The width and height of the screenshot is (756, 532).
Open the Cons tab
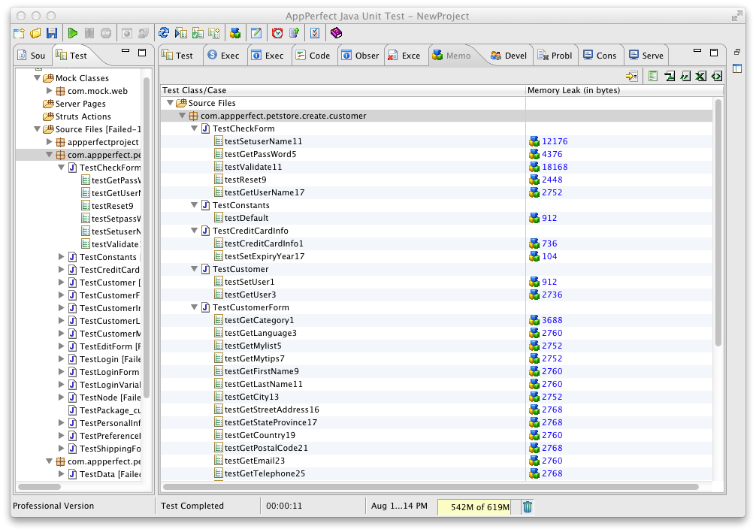pos(600,56)
